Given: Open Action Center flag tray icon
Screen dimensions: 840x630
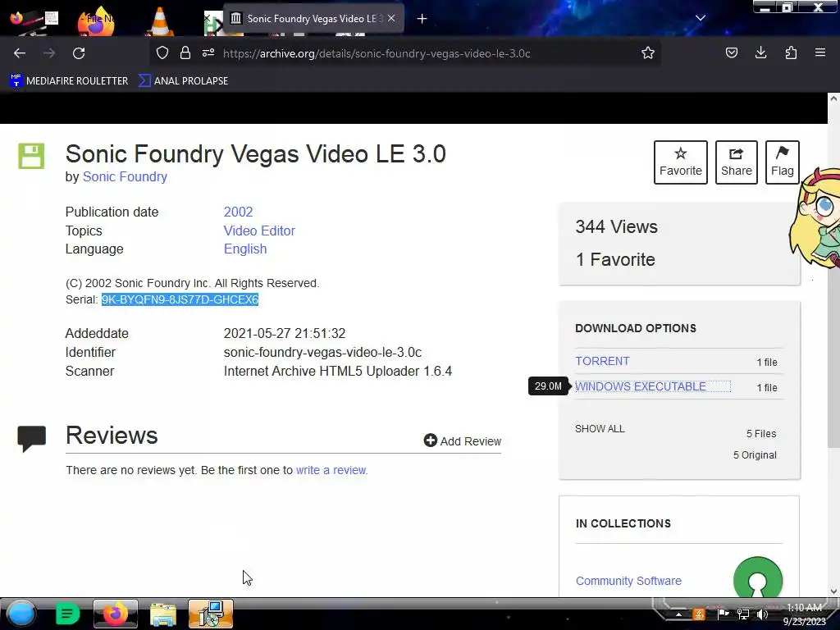Looking at the screenshot, I should click(723, 614).
